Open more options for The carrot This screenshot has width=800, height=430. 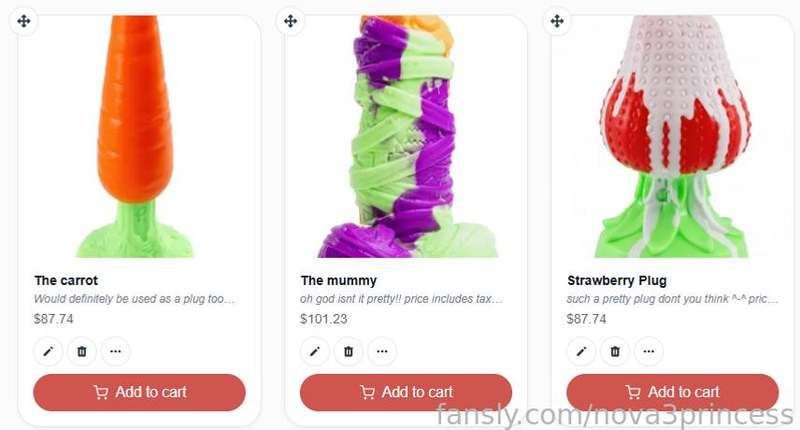point(115,351)
